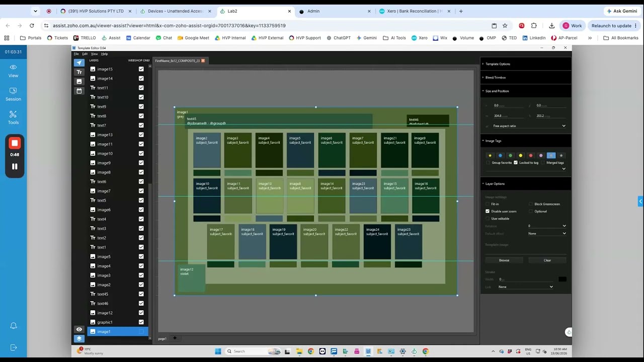Toggle webshop-only checkbox for image15
The width and height of the screenshot is (644, 362).
pos(141,69)
